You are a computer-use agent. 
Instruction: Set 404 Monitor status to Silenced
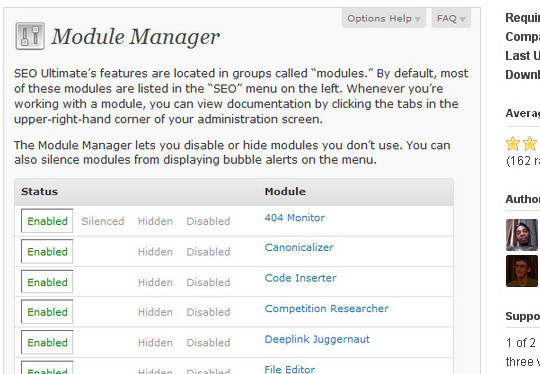[103, 221]
